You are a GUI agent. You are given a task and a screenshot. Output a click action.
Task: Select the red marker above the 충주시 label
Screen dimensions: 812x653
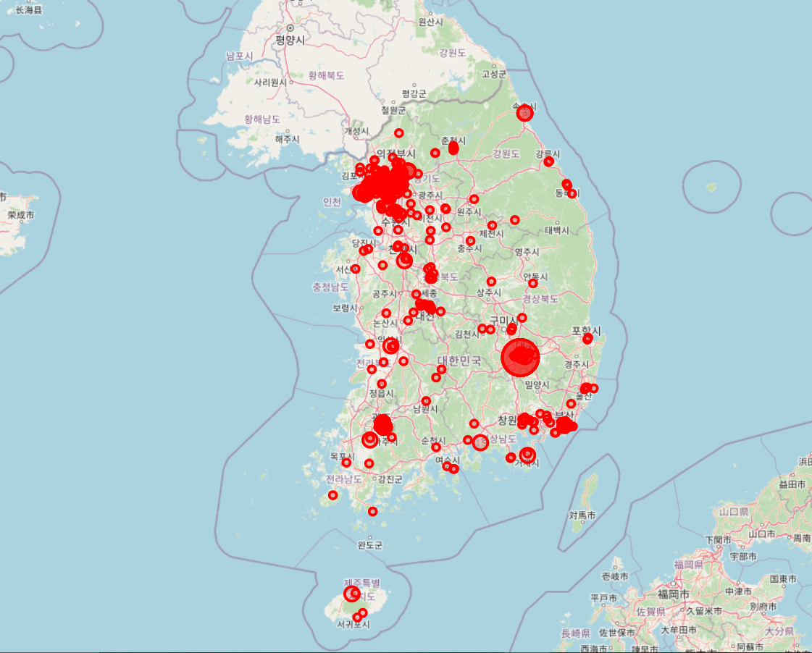coord(470,240)
